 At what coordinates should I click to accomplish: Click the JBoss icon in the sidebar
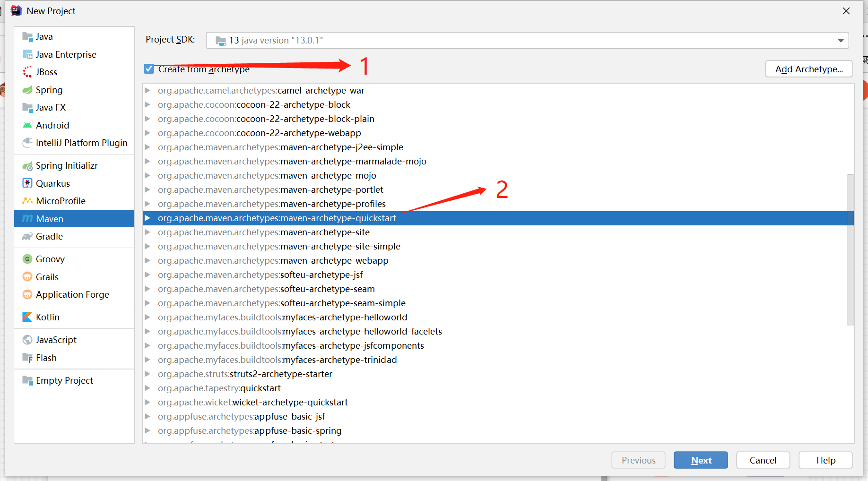pyautogui.click(x=27, y=72)
